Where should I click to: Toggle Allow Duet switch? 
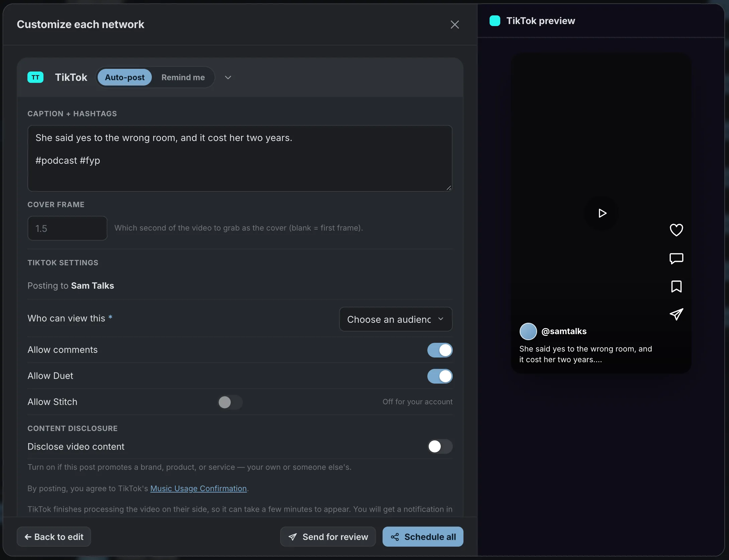(440, 376)
